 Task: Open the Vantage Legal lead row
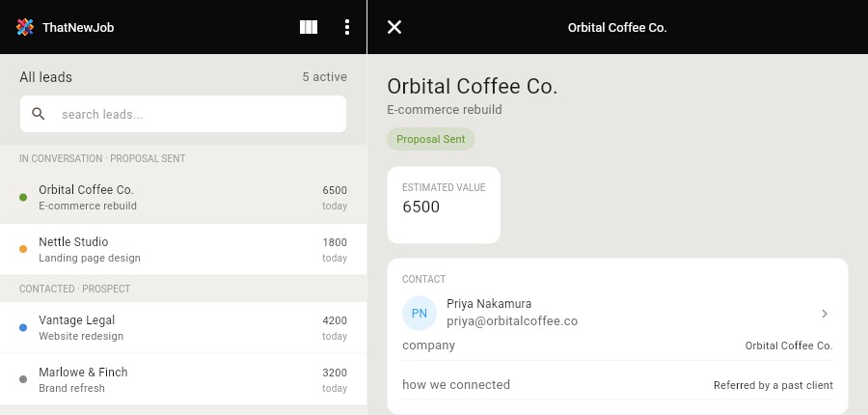(x=183, y=327)
